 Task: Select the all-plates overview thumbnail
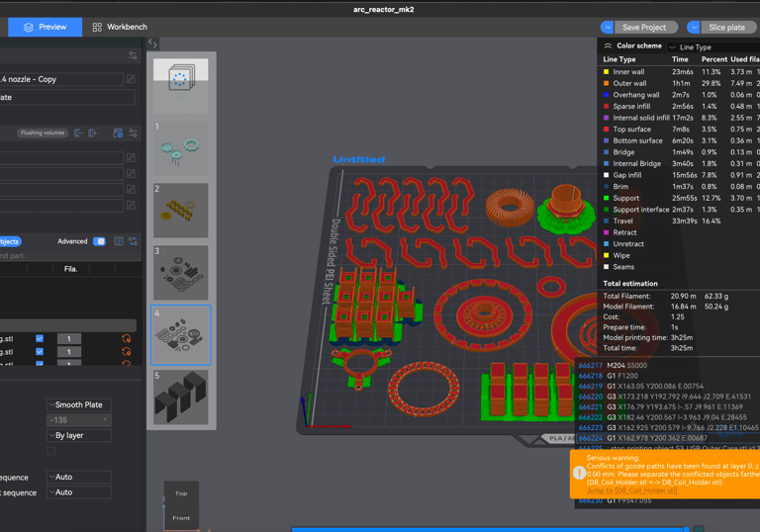click(x=181, y=86)
